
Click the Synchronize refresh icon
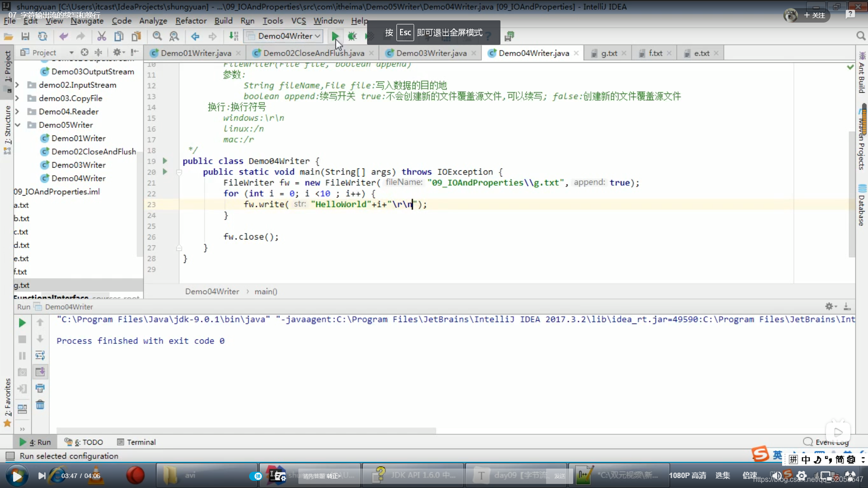(42, 36)
